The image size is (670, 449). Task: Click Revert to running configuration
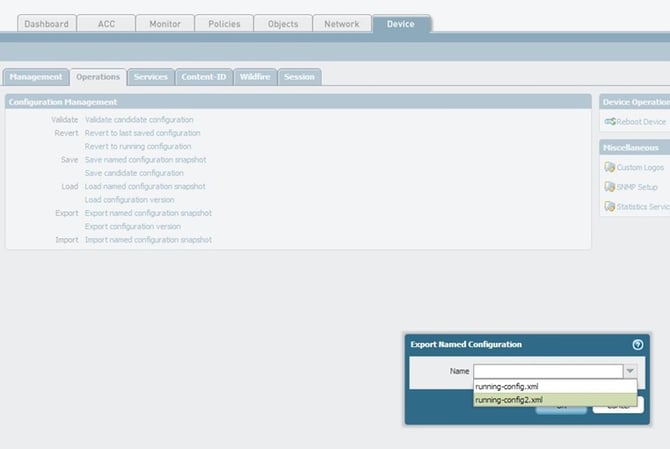coord(138,146)
